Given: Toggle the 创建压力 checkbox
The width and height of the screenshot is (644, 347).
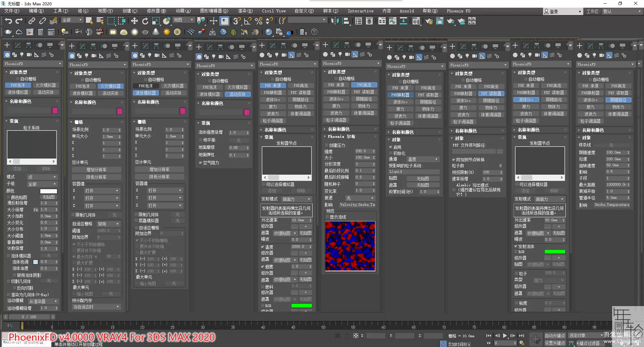Looking at the screenshot, I should pos(326,145).
